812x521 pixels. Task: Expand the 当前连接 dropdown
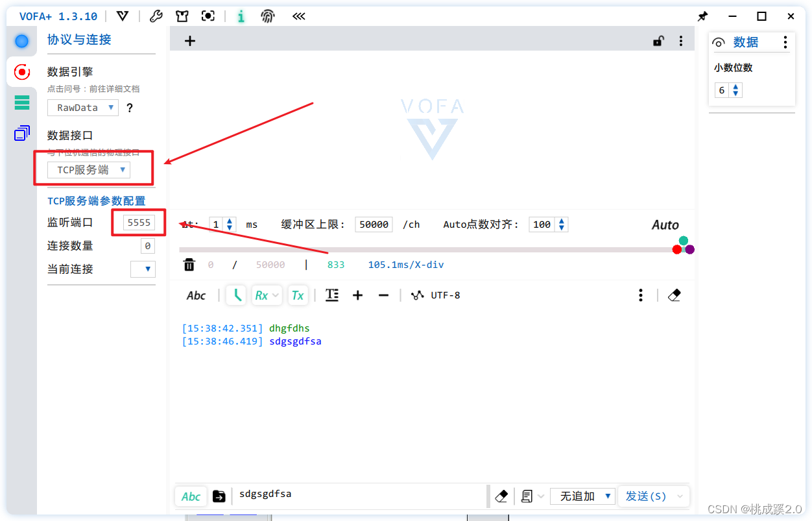(143, 269)
